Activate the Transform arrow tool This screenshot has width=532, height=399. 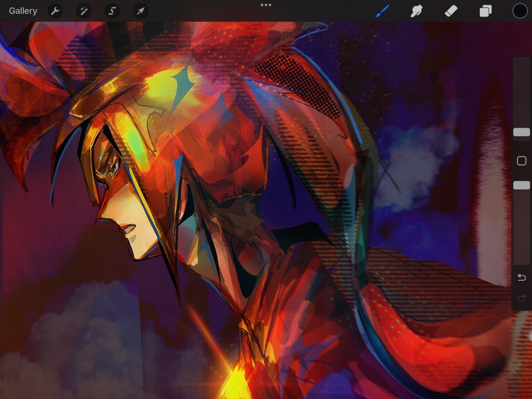pos(140,11)
